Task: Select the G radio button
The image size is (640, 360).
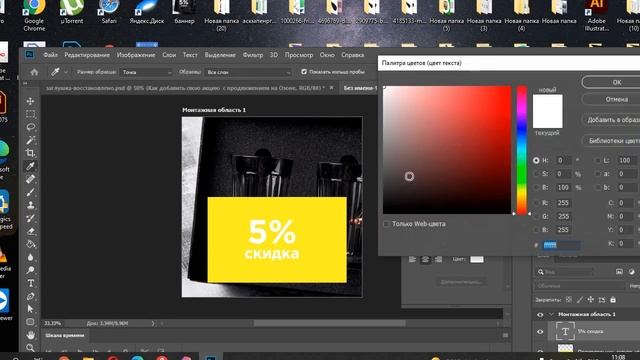Action: pyautogui.click(x=536, y=216)
